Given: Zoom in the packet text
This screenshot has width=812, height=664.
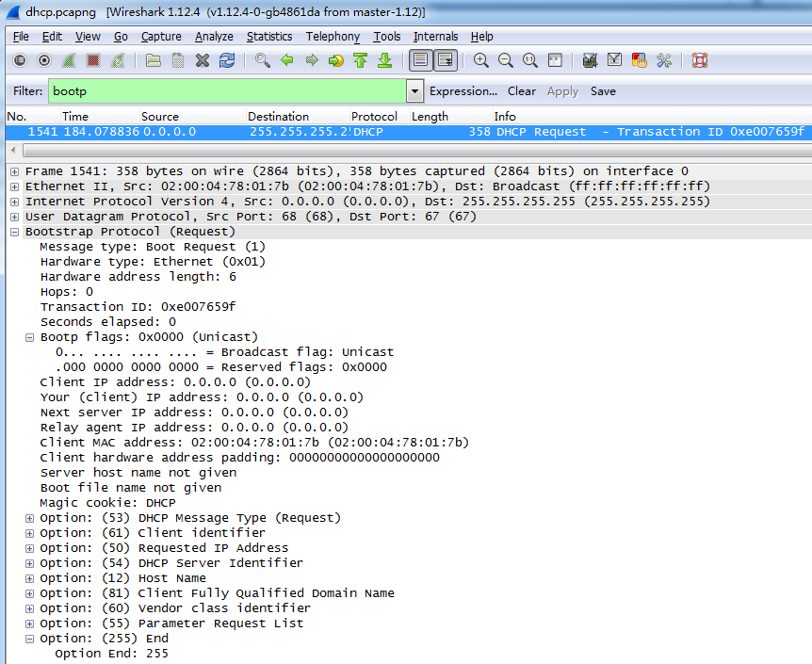Looking at the screenshot, I should point(481,60).
